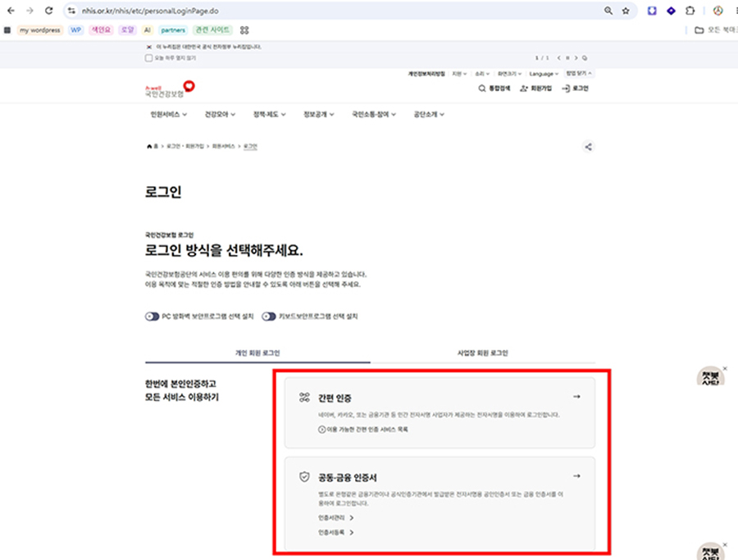Switch to 개인 회원 로그인 tab
The width and height of the screenshot is (738, 560).
click(257, 353)
